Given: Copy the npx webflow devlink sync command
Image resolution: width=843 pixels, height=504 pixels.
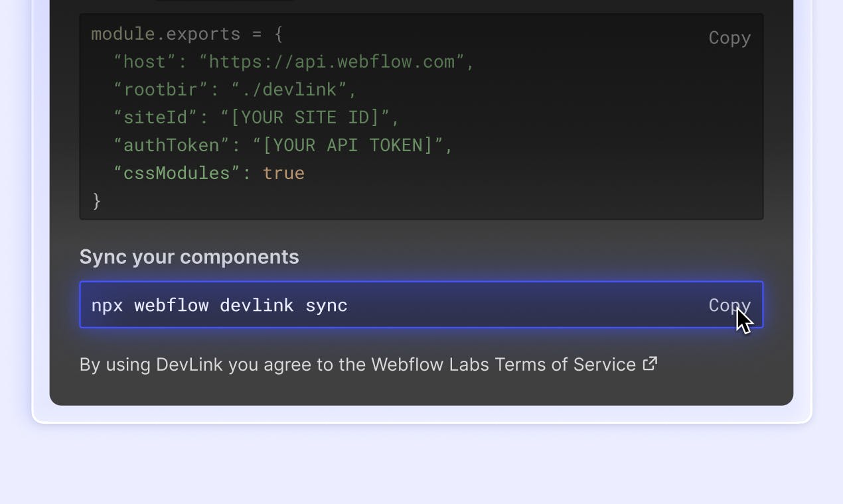Looking at the screenshot, I should coord(729,305).
